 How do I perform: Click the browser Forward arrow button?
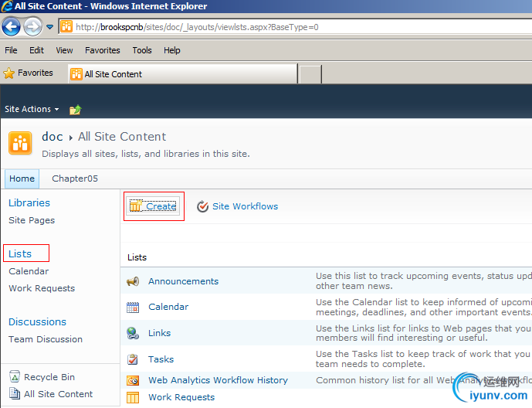[x=33, y=26]
